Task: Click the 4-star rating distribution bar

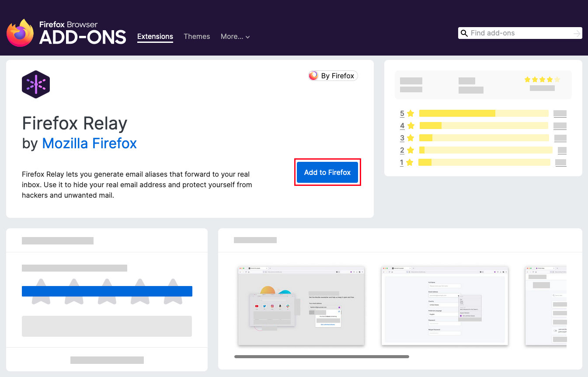Action: tap(484, 126)
